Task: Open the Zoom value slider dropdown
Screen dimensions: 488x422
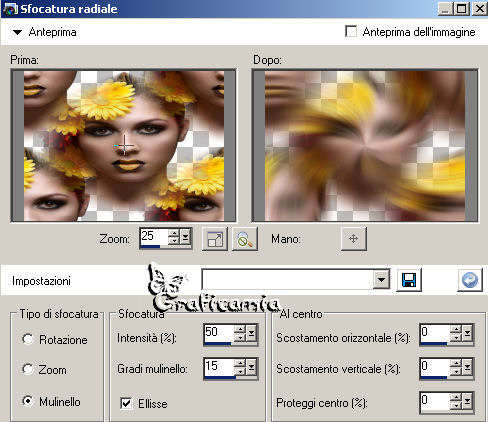Action: (186, 238)
